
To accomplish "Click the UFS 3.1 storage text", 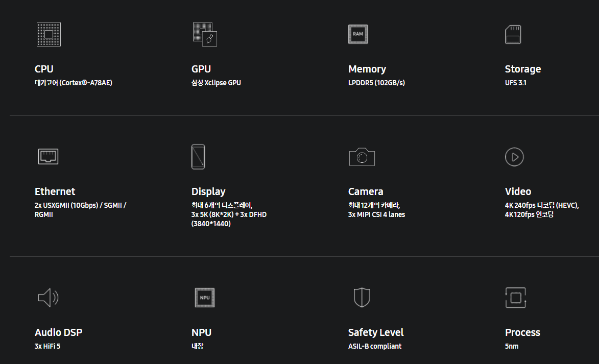I will coord(515,83).
